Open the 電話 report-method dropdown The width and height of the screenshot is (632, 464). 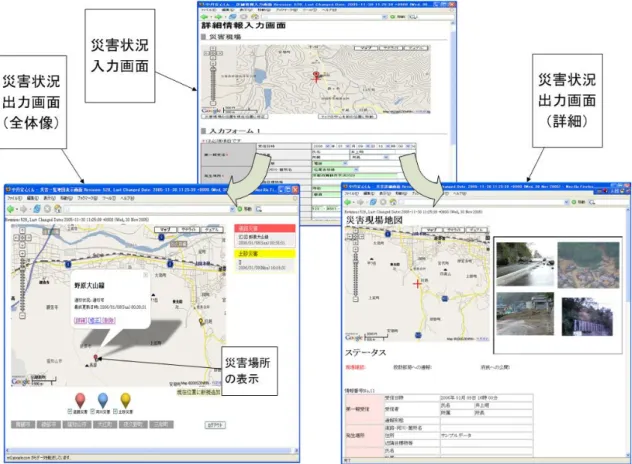click(345, 163)
